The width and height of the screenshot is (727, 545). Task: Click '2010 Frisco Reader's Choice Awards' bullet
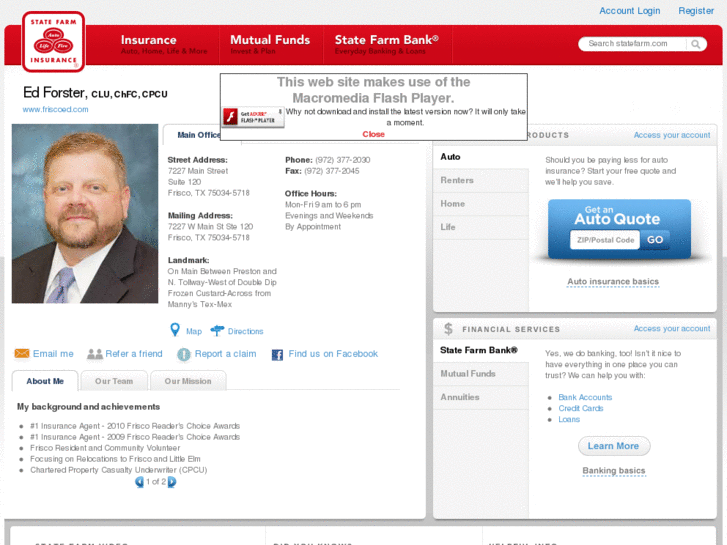coord(135,426)
